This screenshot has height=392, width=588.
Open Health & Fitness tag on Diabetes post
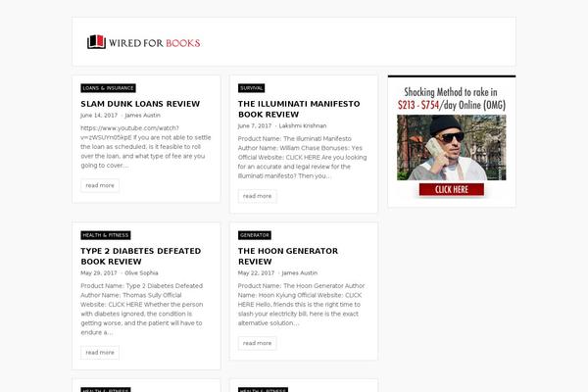pyautogui.click(x=106, y=235)
